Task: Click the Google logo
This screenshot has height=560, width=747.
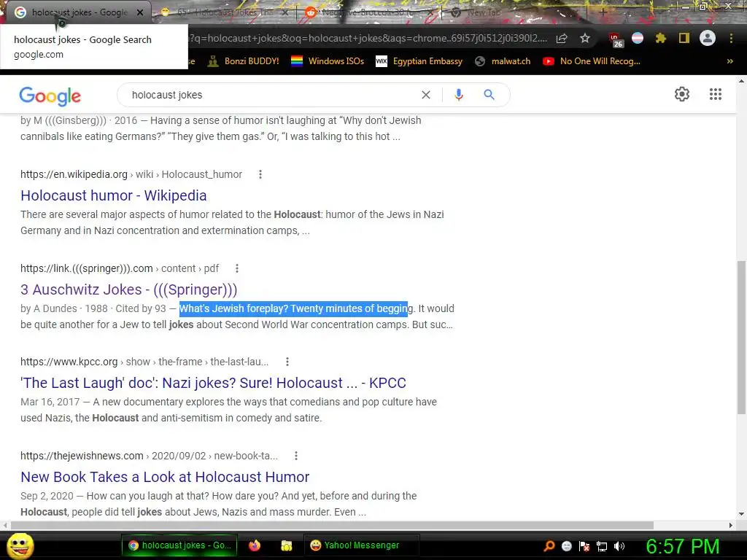Action: [50, 96]
